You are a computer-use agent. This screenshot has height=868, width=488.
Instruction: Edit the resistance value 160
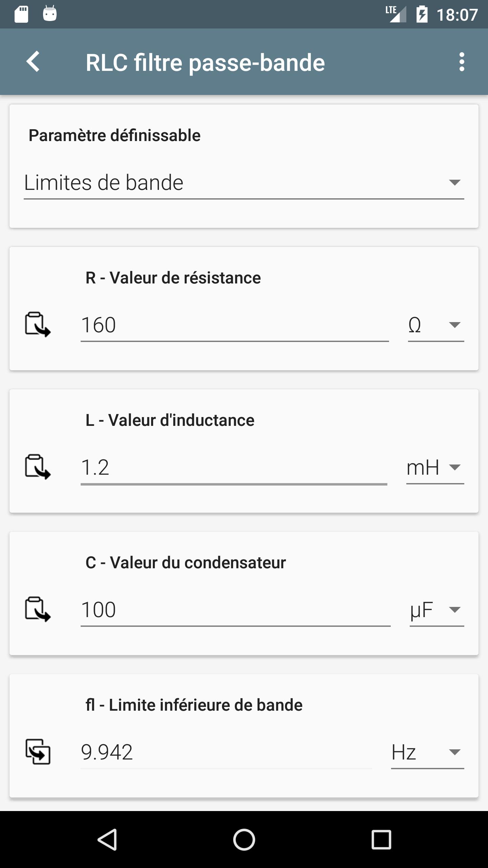[235, 325]
